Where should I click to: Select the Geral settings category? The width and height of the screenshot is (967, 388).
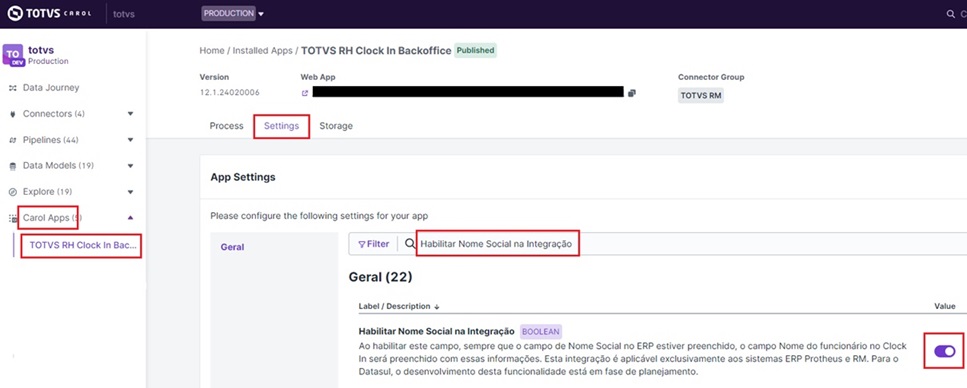point(232,247)
